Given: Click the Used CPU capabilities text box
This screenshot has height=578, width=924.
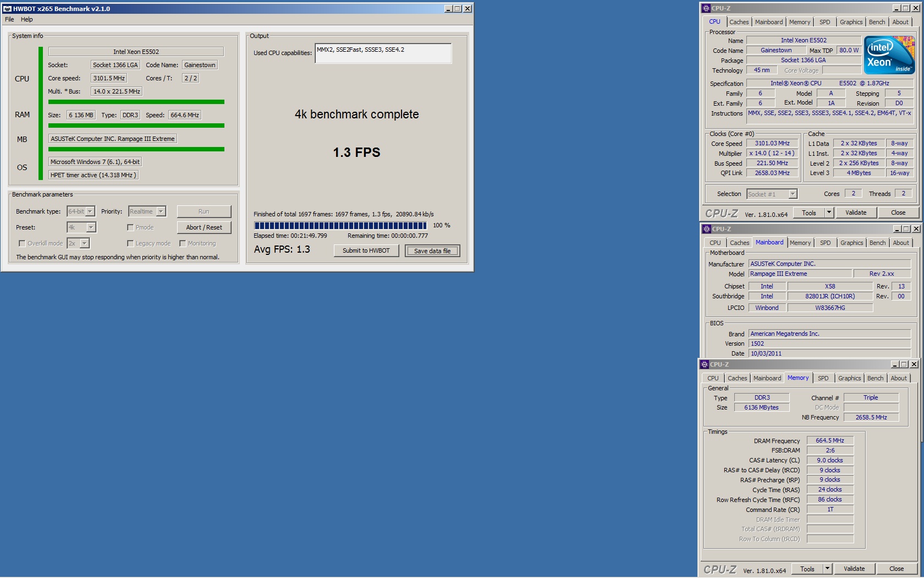Looking at the screenshot, I should [x=383, y=53].
